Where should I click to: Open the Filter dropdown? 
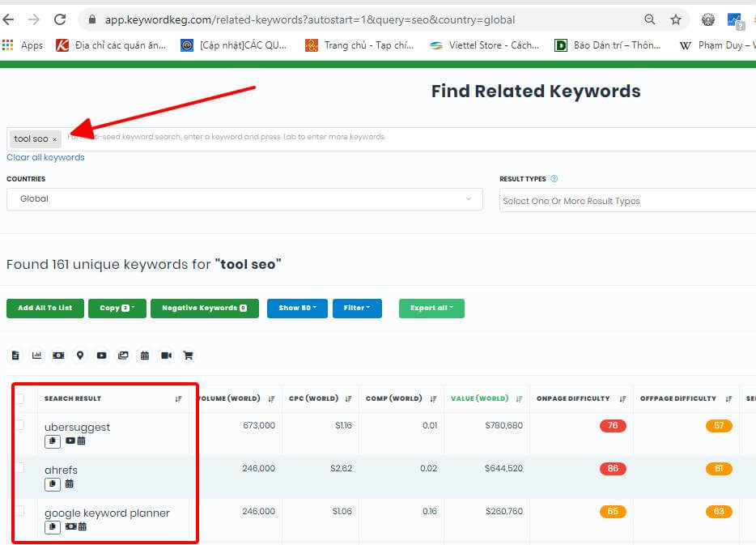357,309
